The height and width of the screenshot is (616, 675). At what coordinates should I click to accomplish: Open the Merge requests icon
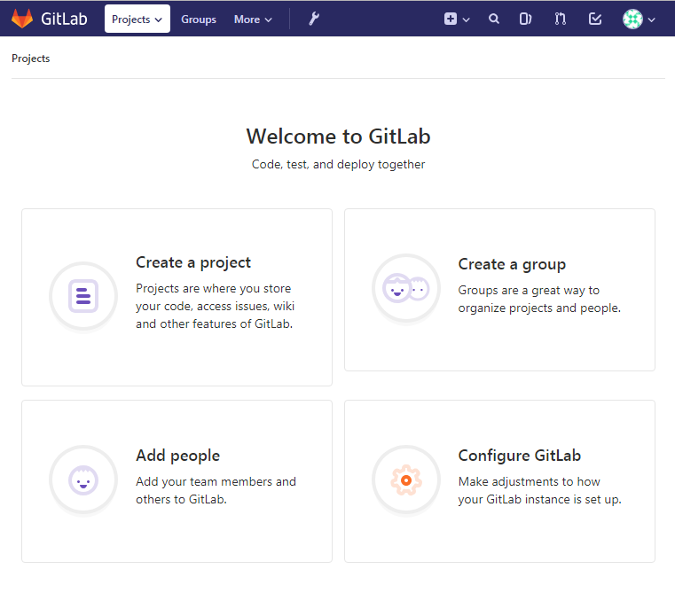(x=560, y=19)
